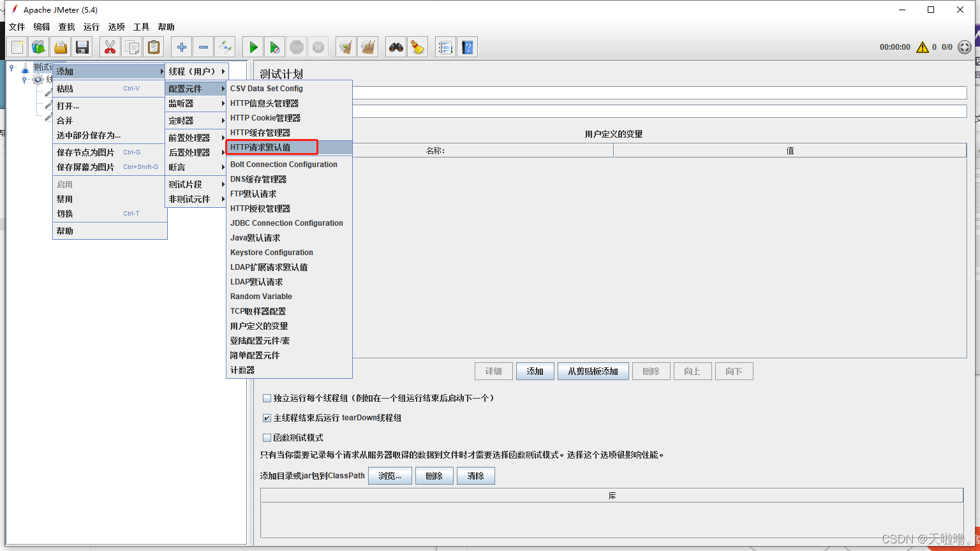This screenshot has width=980, height=551.
Task: Click the 删除 button beside 浏览...
Action: (434, 476)
